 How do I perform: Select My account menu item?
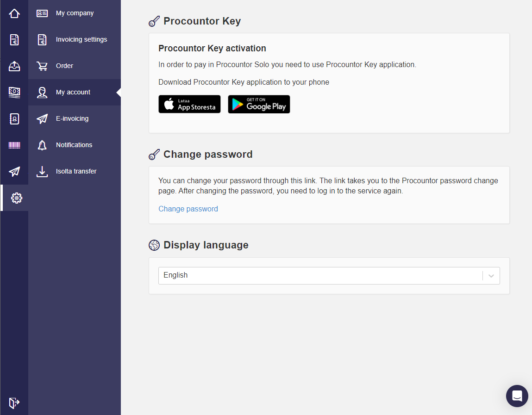pos(75,92)
